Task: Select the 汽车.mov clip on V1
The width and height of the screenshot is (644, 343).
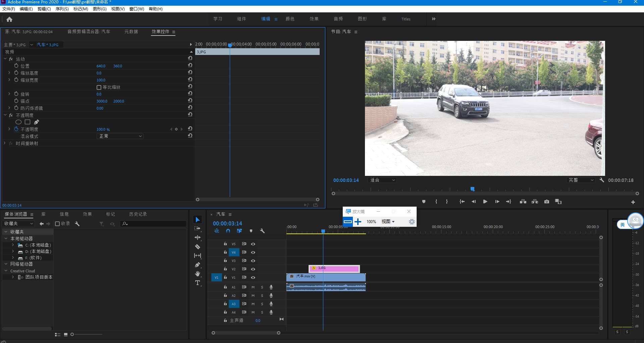Action: point(326,277)
